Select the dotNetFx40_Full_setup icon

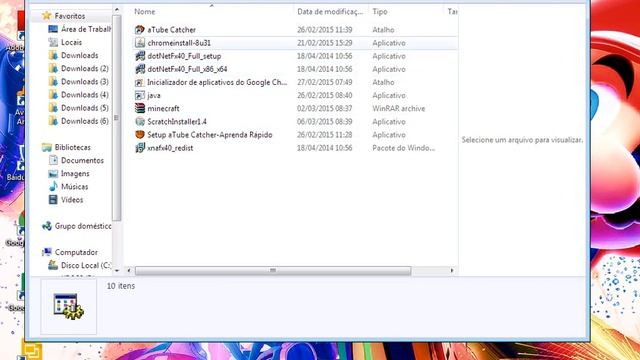pos(140,56)
